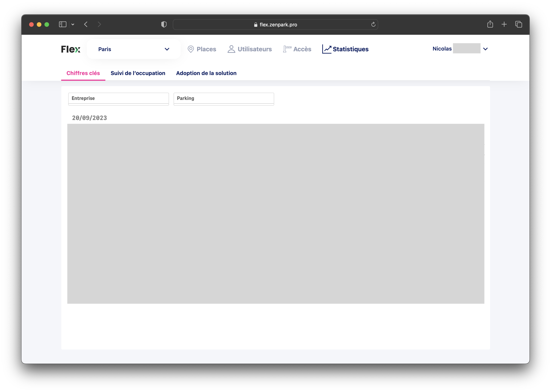Click the privacy shield icon
The height and width of the screenshot is (392, 551).
164,24
